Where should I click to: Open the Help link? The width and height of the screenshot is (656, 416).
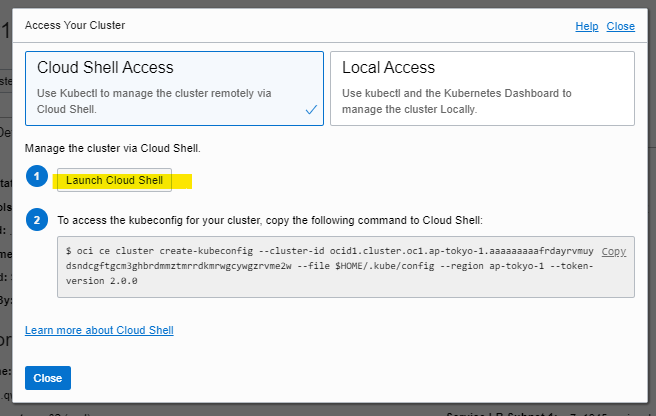click(x=587, y=26)
